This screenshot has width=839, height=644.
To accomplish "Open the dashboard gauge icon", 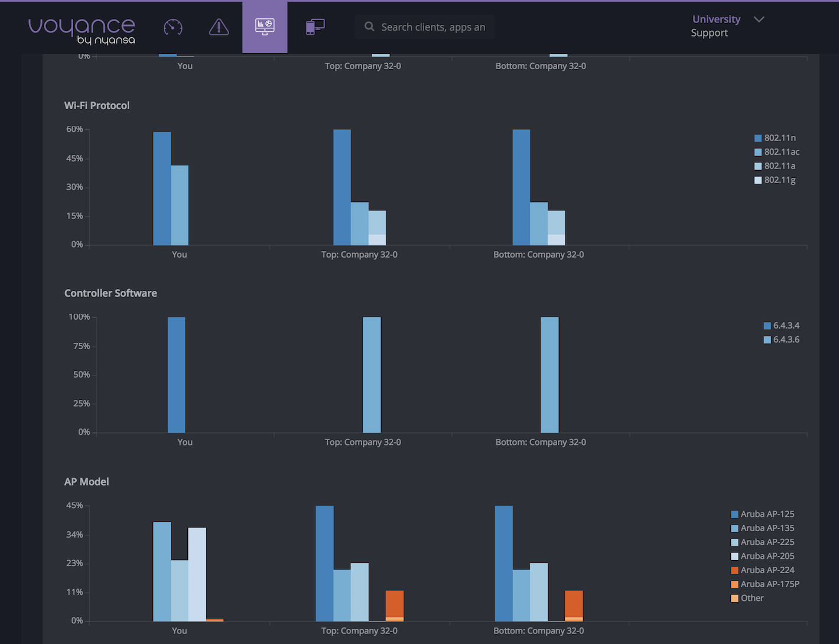I will pyautogui.click(x=173, y=27).
